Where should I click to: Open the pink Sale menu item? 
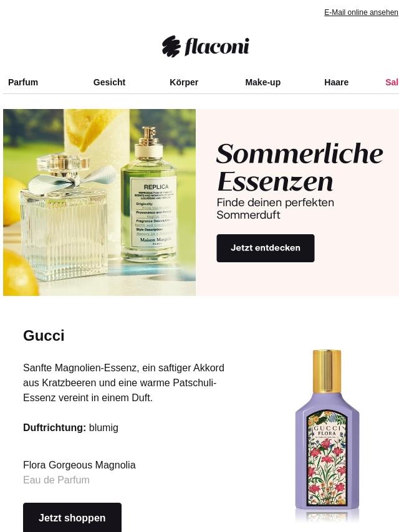tap(392, 82)
